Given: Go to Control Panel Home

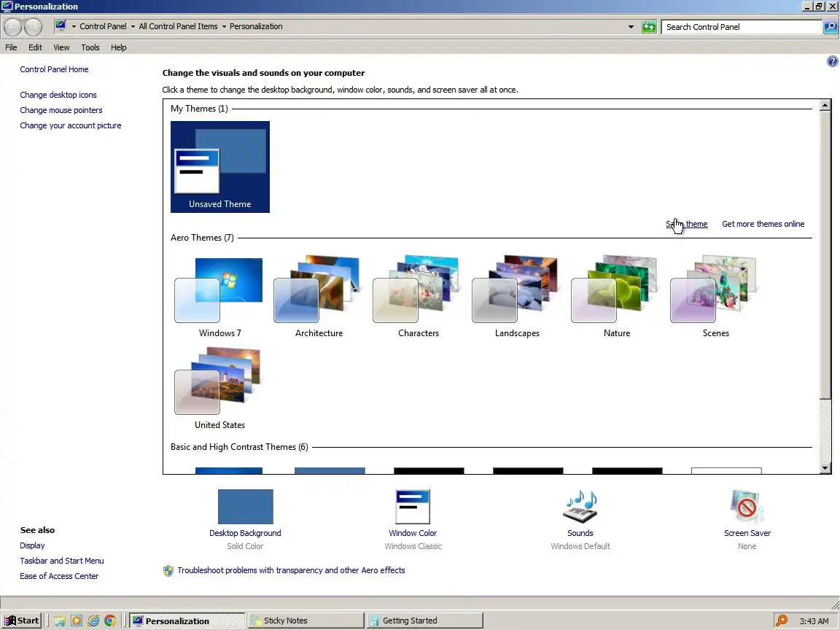Looking at the screenshot, I should (54, 69).
